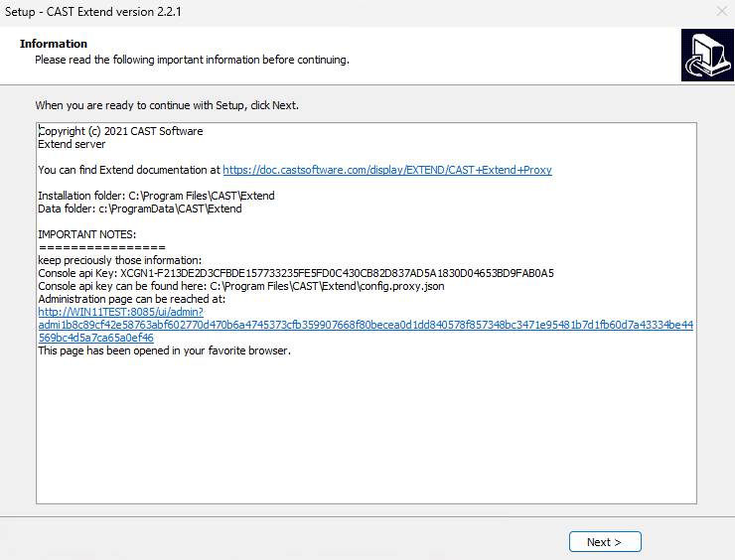The image size is (735, 560).
Task: Click the 'Please read the following' subtitle
Action: [x=192, y=60]
